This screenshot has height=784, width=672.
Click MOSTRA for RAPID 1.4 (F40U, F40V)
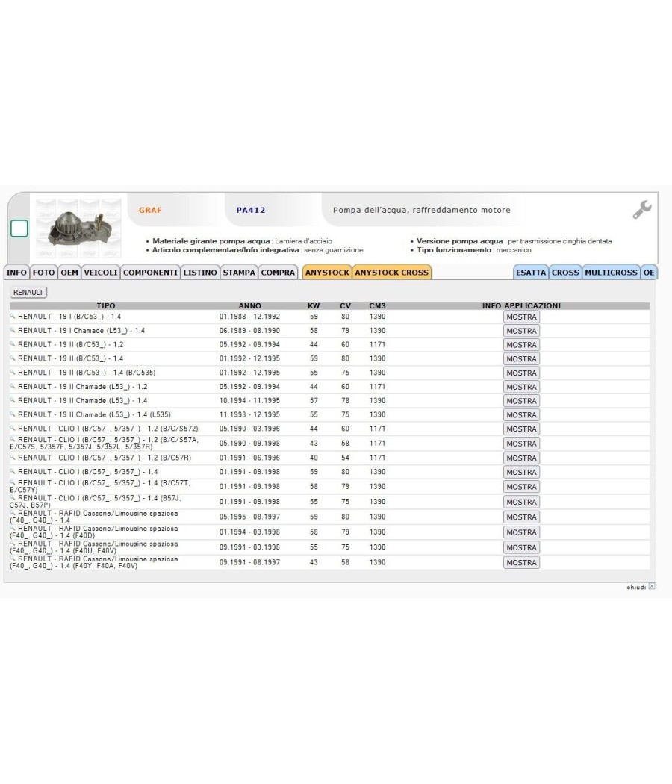pyautogui.click(x=521, y=547)
